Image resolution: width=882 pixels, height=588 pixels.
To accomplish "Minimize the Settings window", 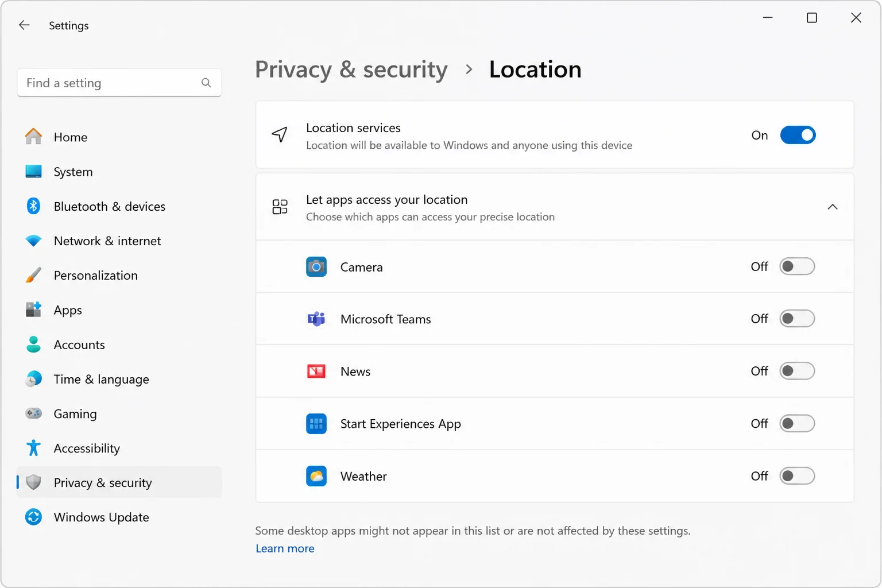I will coord(768,18).
